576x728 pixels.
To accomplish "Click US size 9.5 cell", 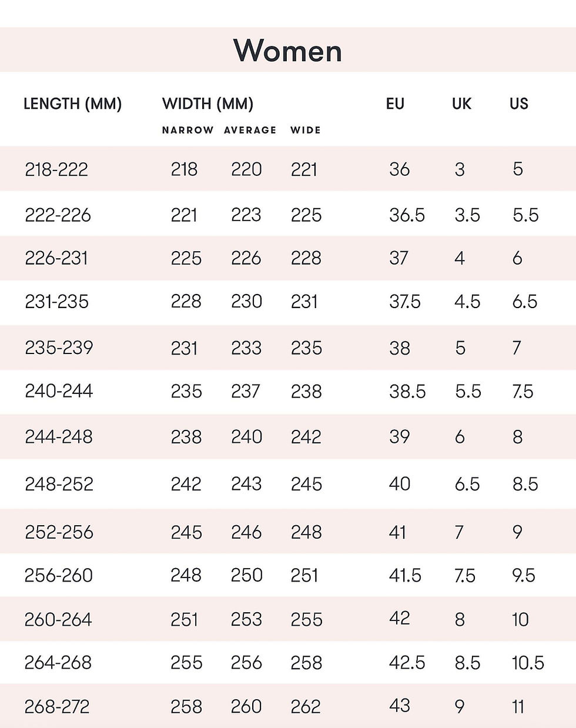I will 523,575.
